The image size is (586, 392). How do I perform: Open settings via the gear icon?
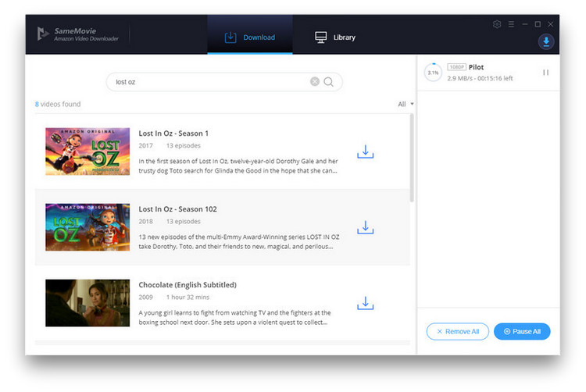(x=497, y=24)
